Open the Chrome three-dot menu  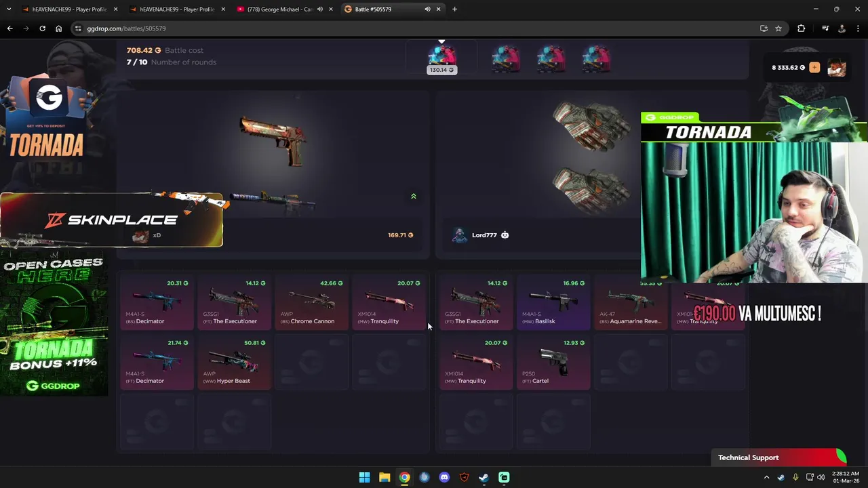(x=858, y=28)
